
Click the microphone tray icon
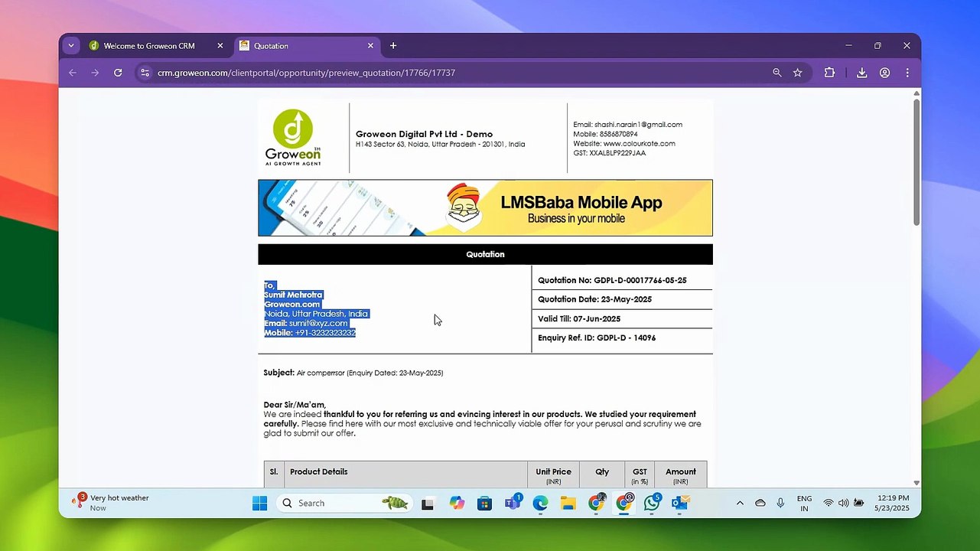tap(780, 503)
